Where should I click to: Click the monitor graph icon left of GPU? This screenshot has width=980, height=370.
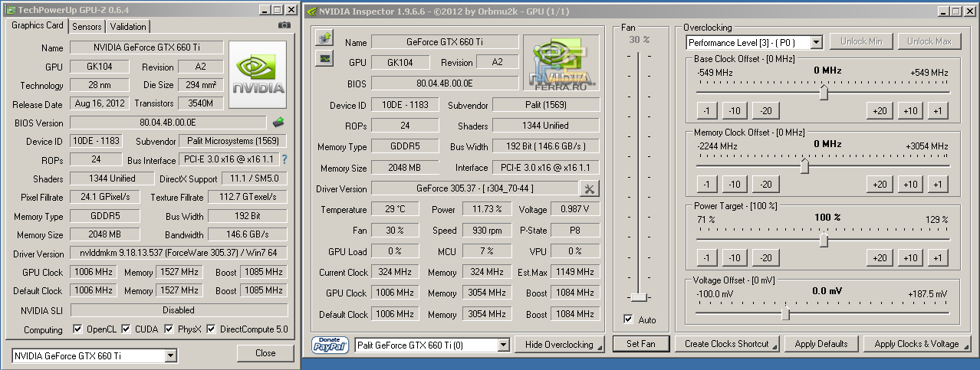coord(324,57)
